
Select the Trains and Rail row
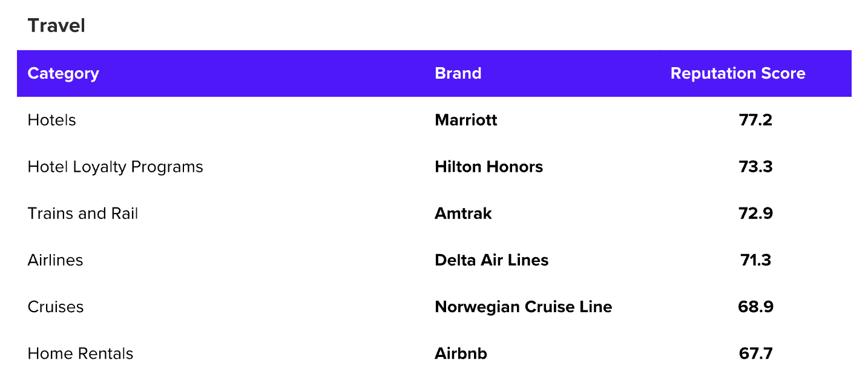click(83, 214)
